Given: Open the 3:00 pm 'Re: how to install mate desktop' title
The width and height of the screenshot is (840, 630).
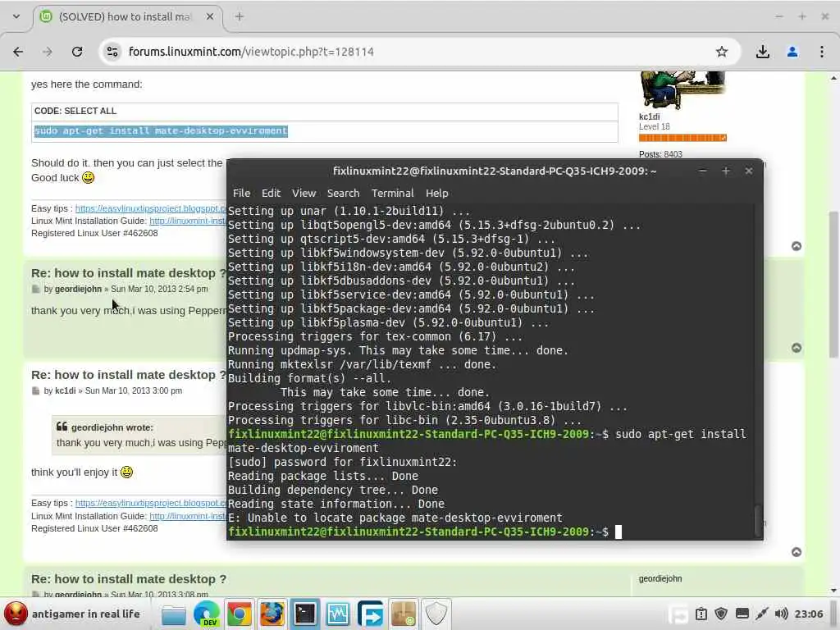Looking at the screenshot, I should pos(129,375).
